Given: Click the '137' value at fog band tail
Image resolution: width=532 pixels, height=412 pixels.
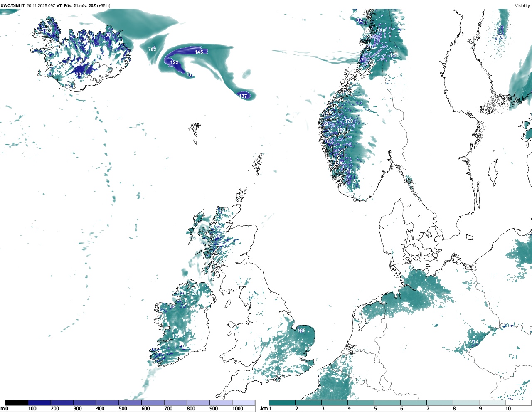Looking at the screenshot, I should click(243, 96).
